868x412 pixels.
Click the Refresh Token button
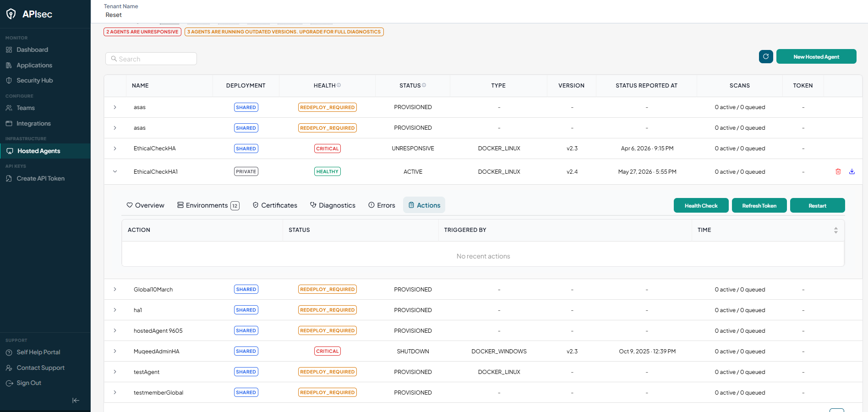tap(759, 205)
